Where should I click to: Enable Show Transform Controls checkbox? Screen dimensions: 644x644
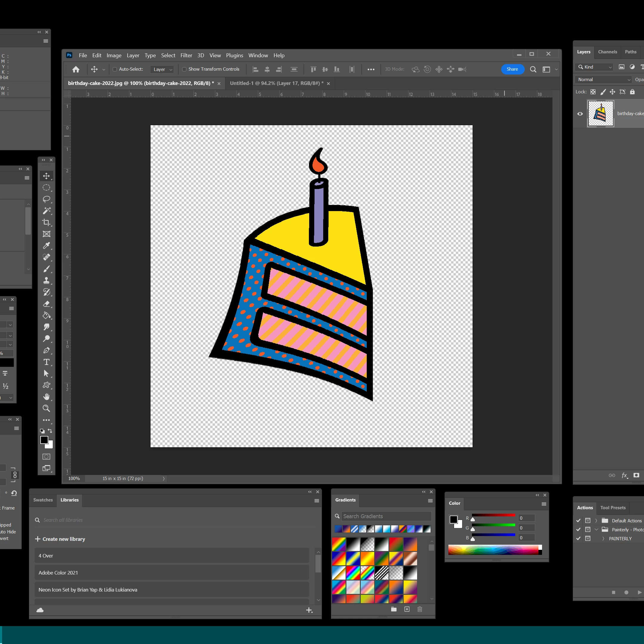[x=184, y=69]
